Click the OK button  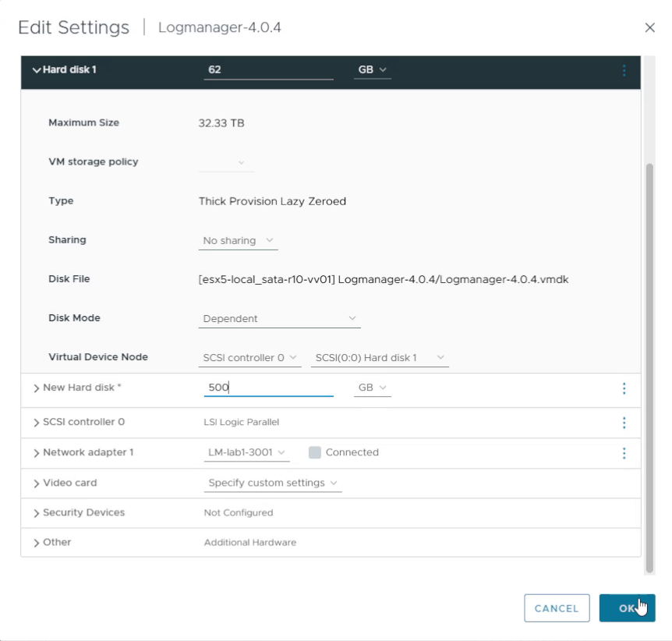(x=628, y=607)
